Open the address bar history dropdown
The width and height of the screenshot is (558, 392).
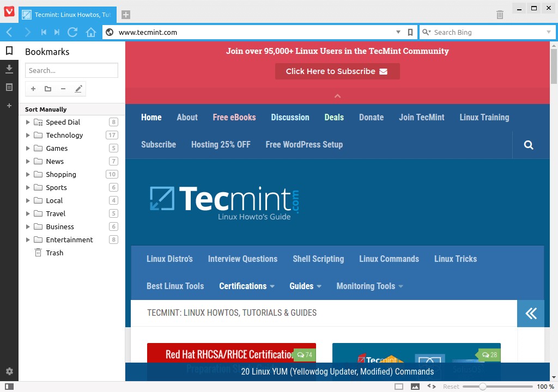(398, 32)
